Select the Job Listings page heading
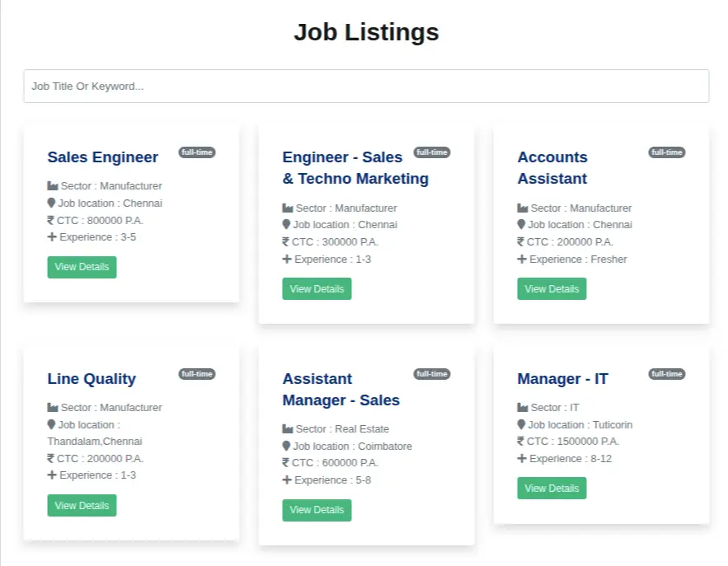Screen dimensions: 728x566 [365, 33]
